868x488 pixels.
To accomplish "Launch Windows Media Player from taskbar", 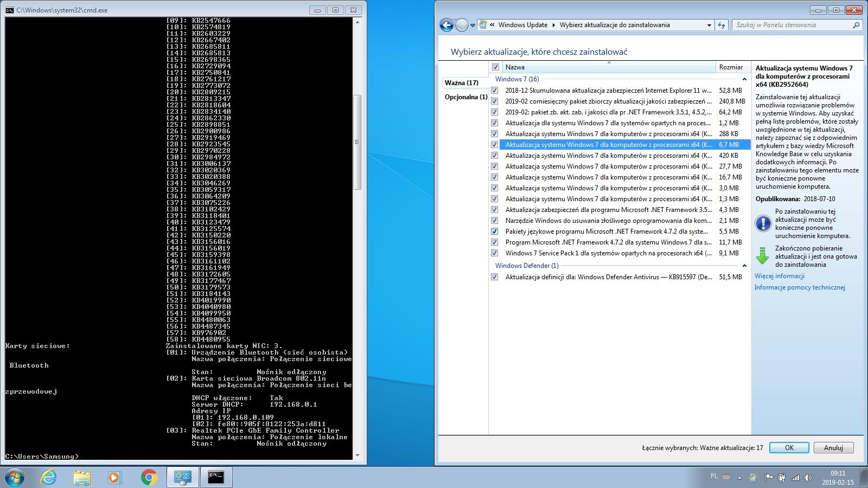I will [x=114, y=477].
